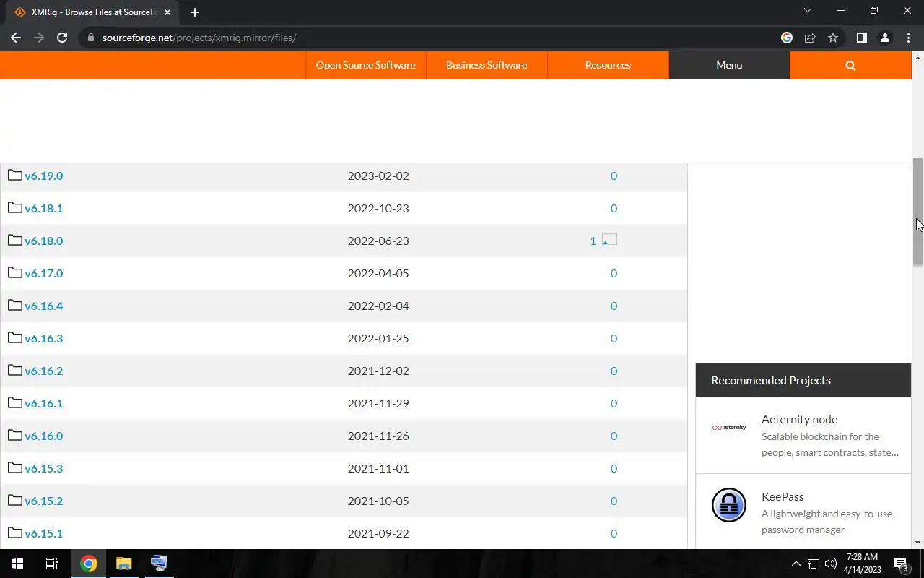Click the taskbar clock showing 7:28 AM
Screen dimensions: 924x578
862,564
